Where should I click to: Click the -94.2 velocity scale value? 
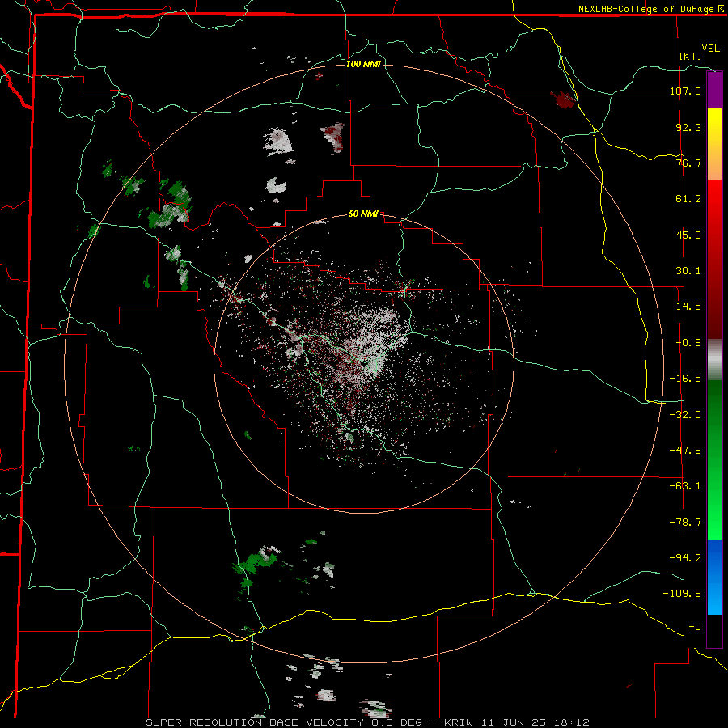coord(685,558)
